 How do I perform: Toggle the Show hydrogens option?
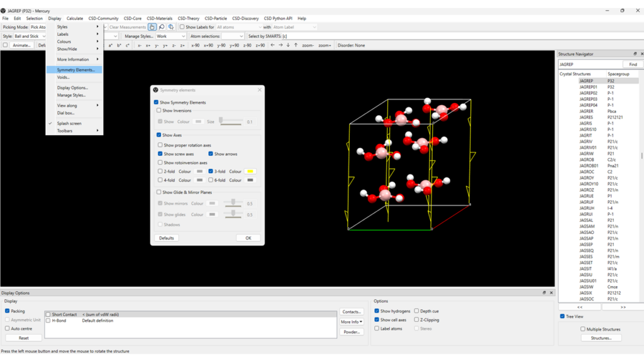[x=377, y=311]
